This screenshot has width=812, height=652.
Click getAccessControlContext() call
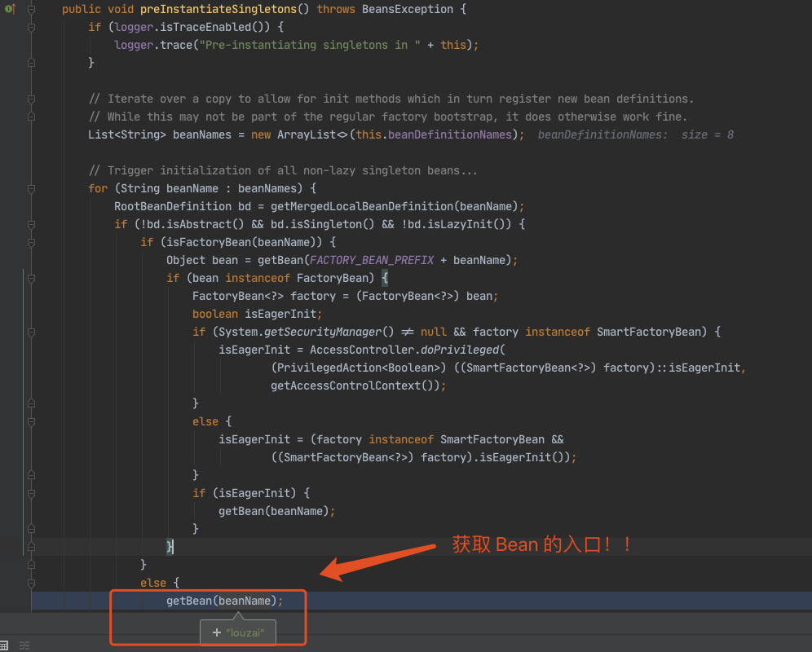click(355, 385)
